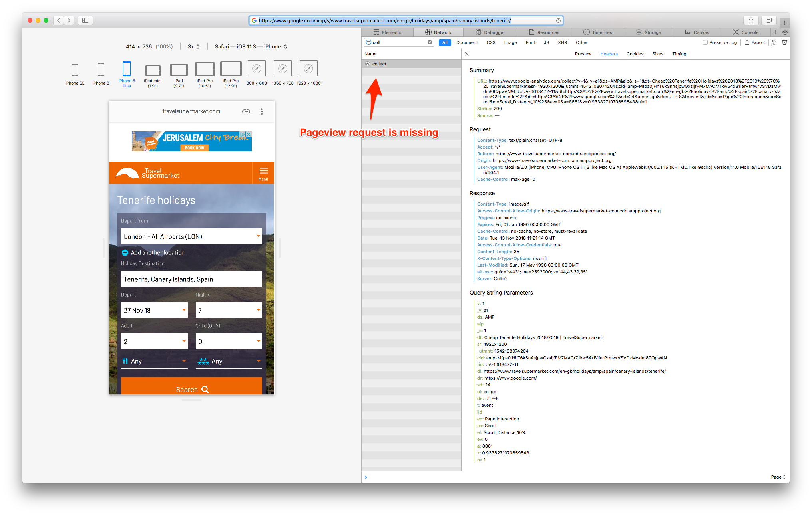The image size is (812, 515).
Task: Select the iPhone SE device icon
Action: click(x=75, y=70)
